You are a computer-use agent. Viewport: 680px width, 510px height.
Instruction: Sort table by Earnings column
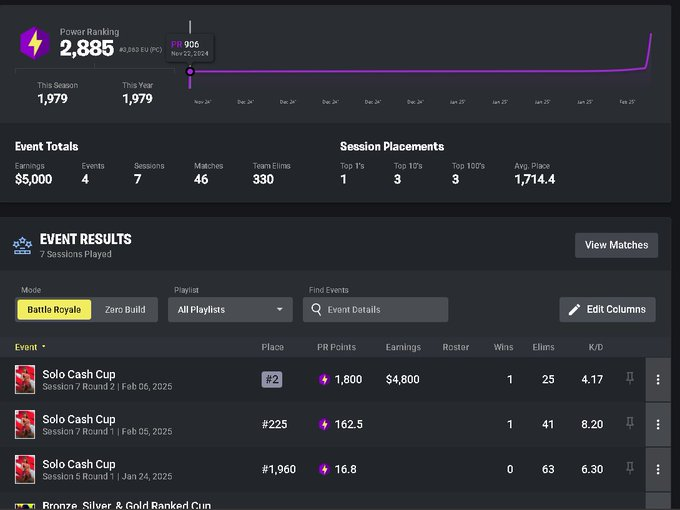(x=403, y=347)
